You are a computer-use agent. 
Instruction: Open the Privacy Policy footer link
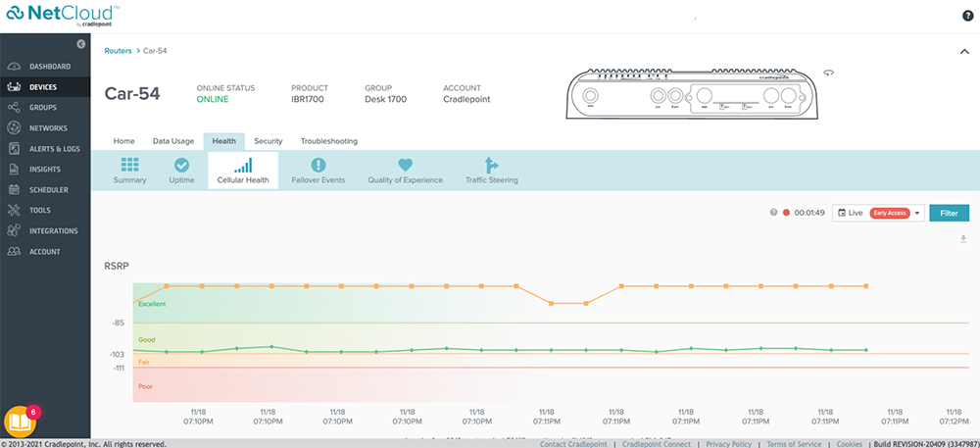(728, 444)
